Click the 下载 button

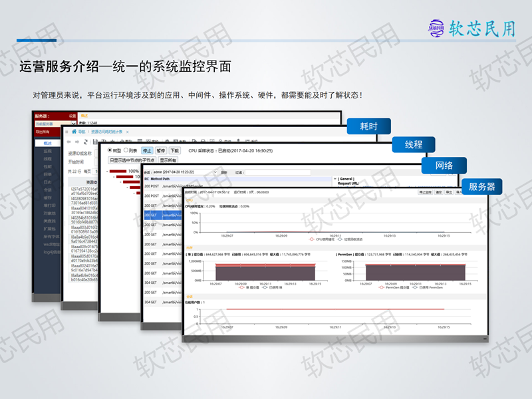tap(175, 151)
